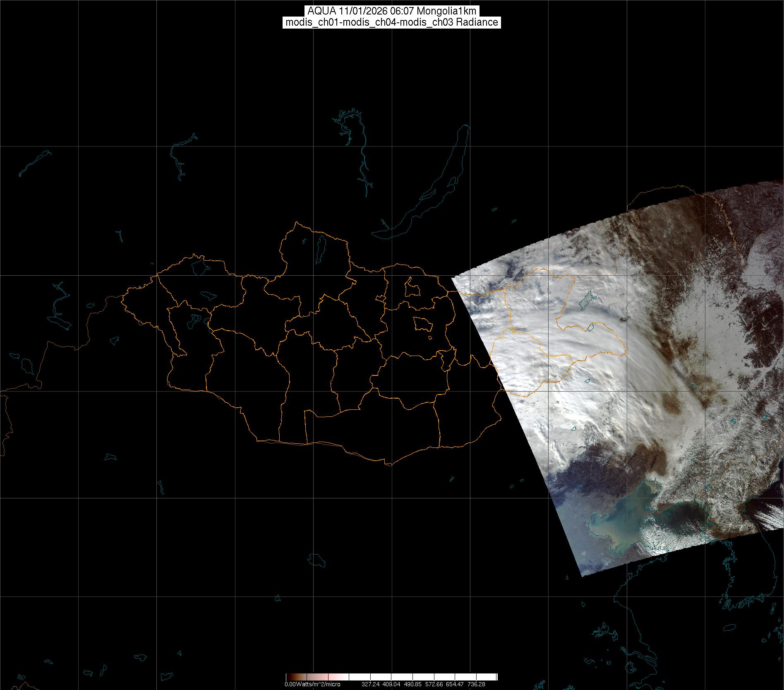Click the 654.47 colorbar tick label
This screenshot has height=690, width=784.
(x=456, y=684)
